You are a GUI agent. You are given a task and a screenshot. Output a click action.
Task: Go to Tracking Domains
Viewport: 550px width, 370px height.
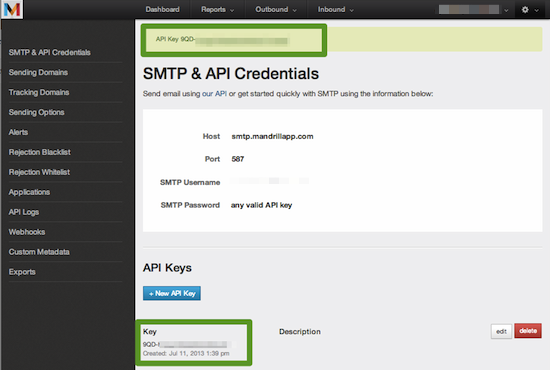pyautogui.click(x=39, y=93)
